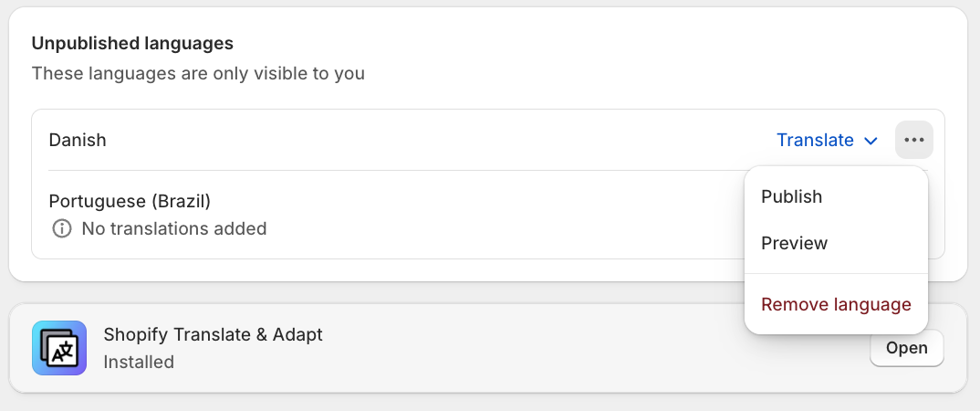Select Publish from the language menu

click(x=792, y=196)
